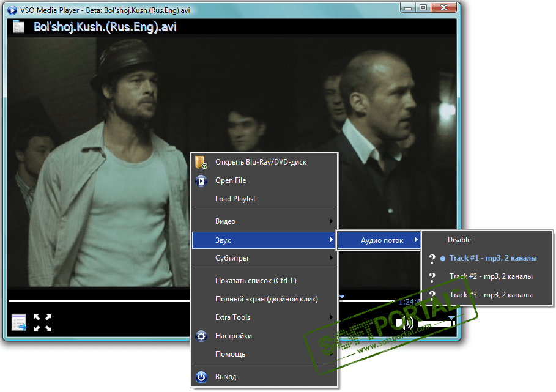Open Настройки from the context menu
The image size is (556, 392).
coord(264,336)
